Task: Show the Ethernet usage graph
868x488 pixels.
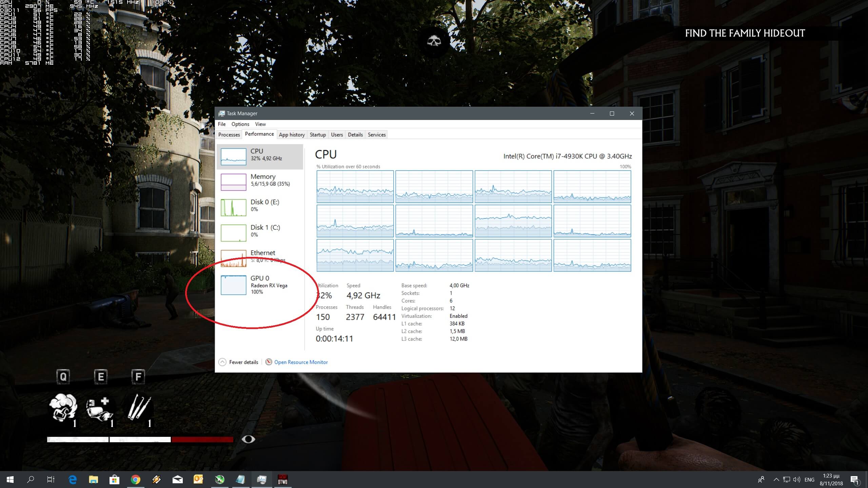Action: (x=234, y=258)
